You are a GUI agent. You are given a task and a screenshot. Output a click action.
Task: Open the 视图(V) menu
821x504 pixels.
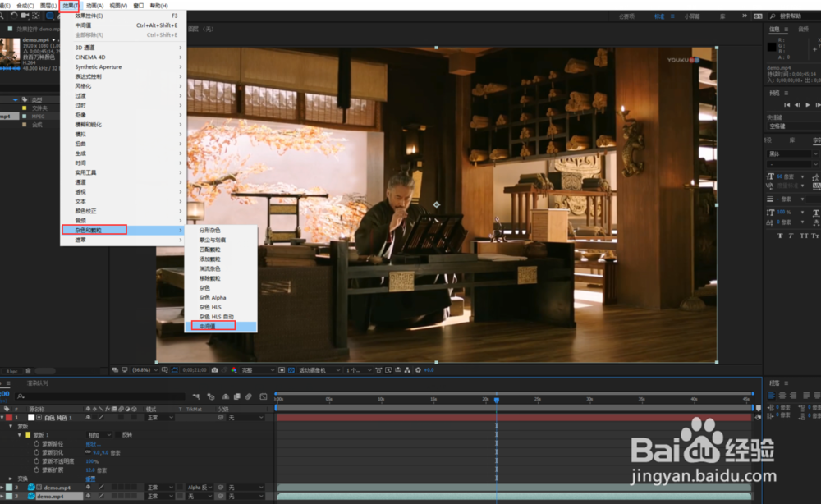click(x=118, y=6)
